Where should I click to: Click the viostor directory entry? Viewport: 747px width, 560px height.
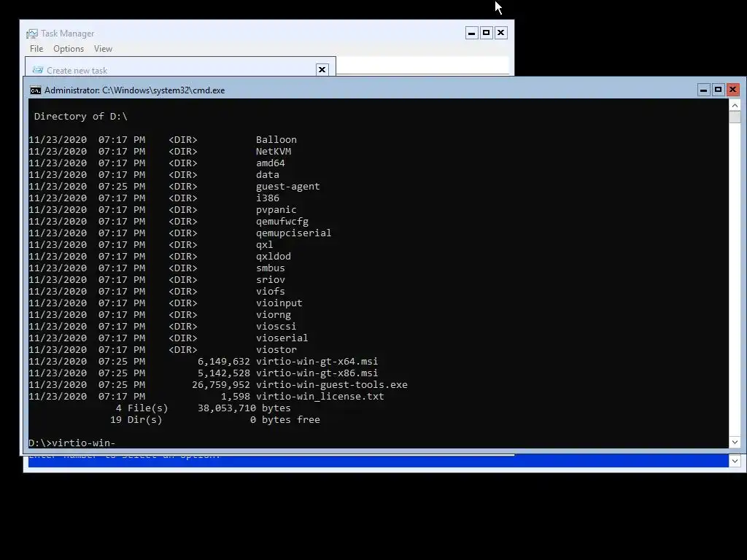click(x=276, y=349)
